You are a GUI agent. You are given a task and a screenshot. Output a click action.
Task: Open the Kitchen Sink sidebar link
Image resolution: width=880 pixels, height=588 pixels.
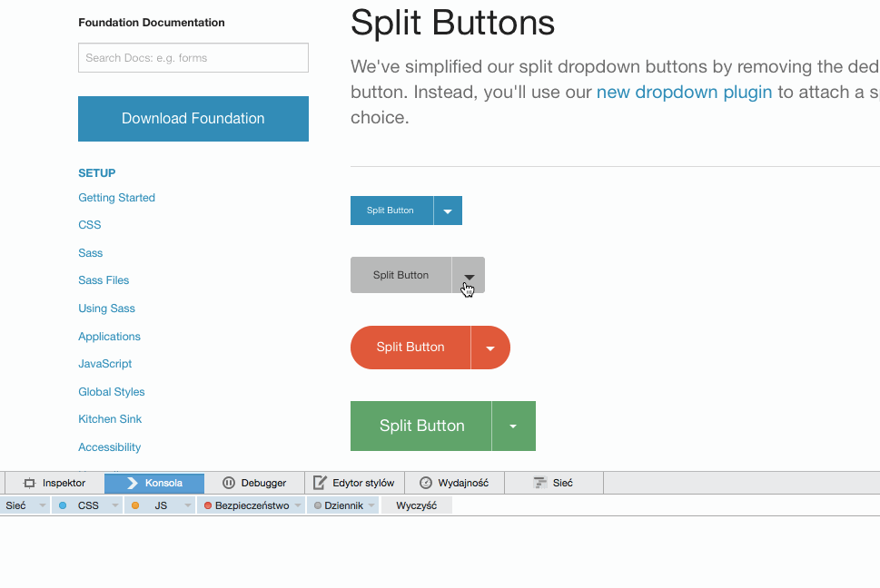coord(110,418)
